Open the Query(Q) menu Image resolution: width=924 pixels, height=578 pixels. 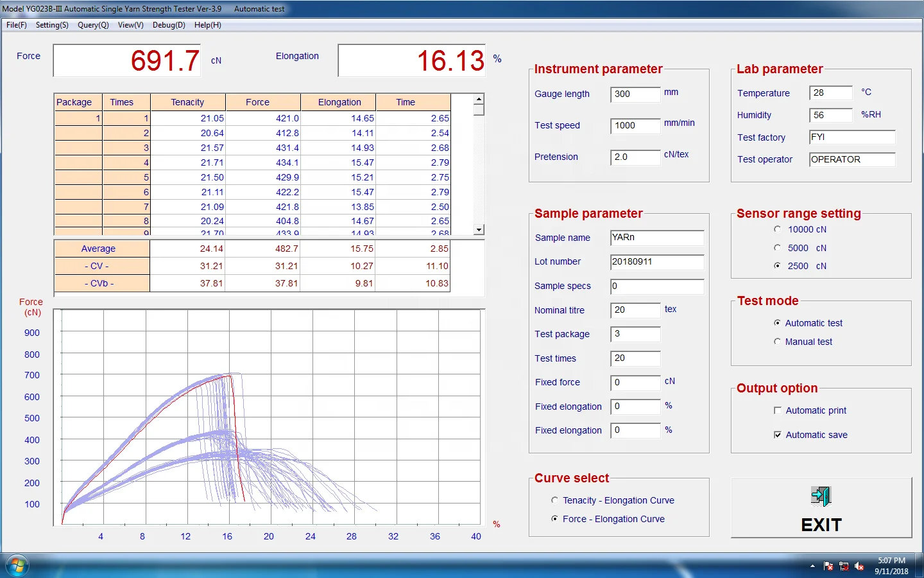(x=92, y=25)
